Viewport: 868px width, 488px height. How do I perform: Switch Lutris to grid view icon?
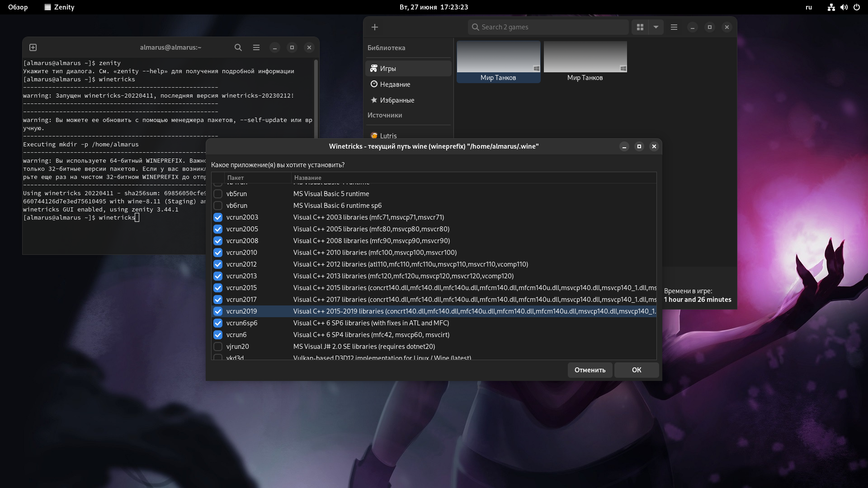point(640,27)
